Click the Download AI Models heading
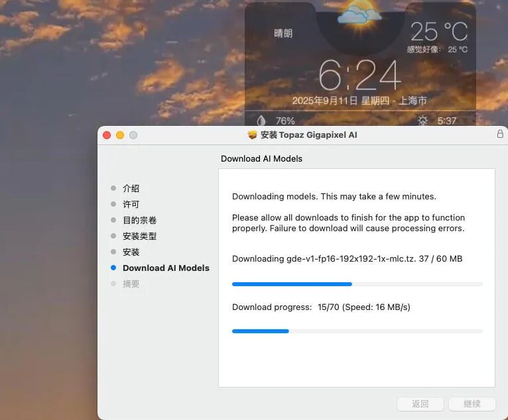 pyautogui.click(x=261, y=158)
